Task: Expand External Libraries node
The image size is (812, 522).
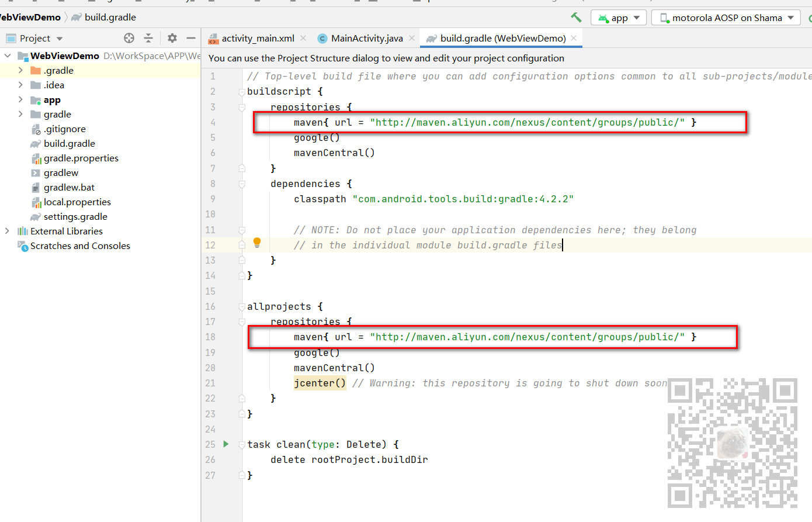Action: [x=8, y=231]
